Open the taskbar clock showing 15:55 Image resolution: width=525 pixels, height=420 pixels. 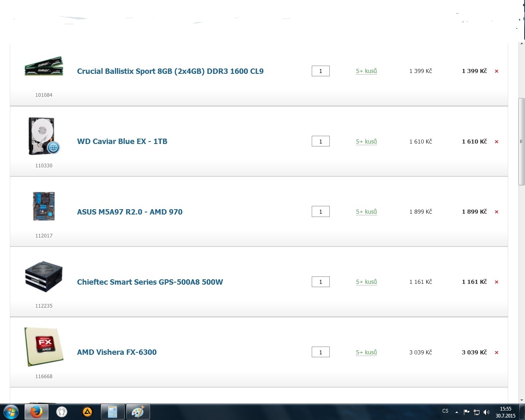click(x=505, y=412)
